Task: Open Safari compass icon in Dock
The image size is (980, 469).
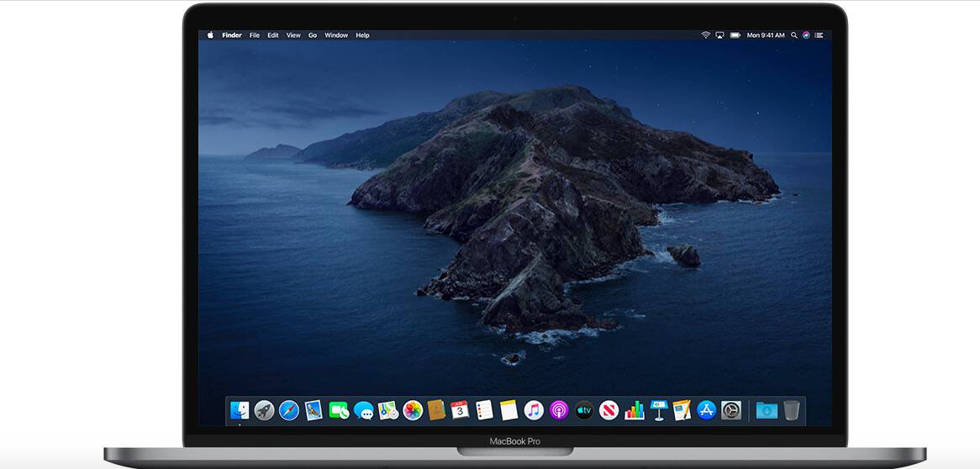Action: [x=289, y=410]
